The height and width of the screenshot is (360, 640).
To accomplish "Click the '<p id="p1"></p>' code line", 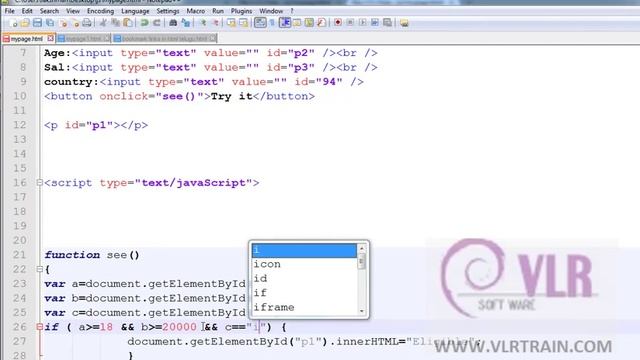I will 96,125.
